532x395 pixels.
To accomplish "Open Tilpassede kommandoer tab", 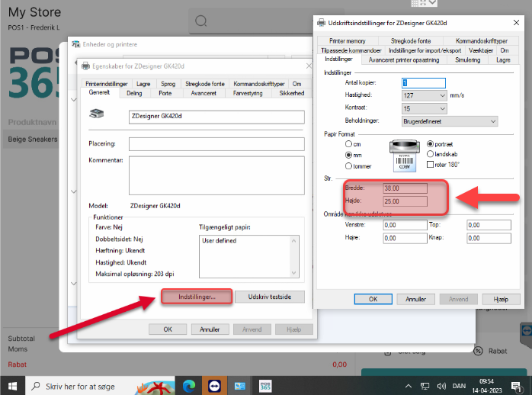I will coord(351,50).
